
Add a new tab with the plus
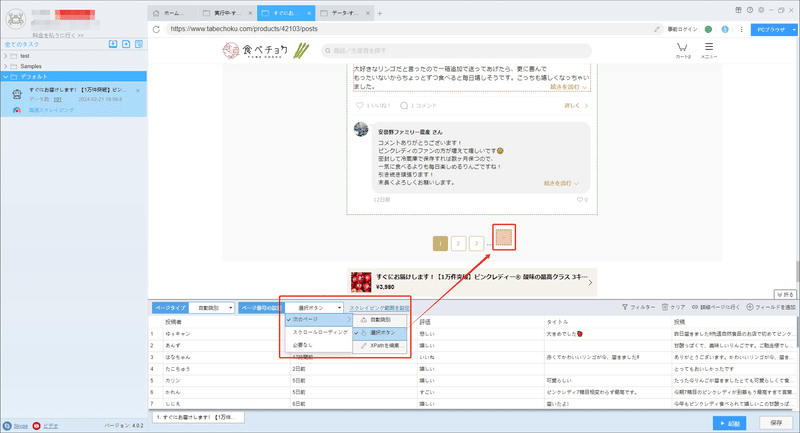380,13
